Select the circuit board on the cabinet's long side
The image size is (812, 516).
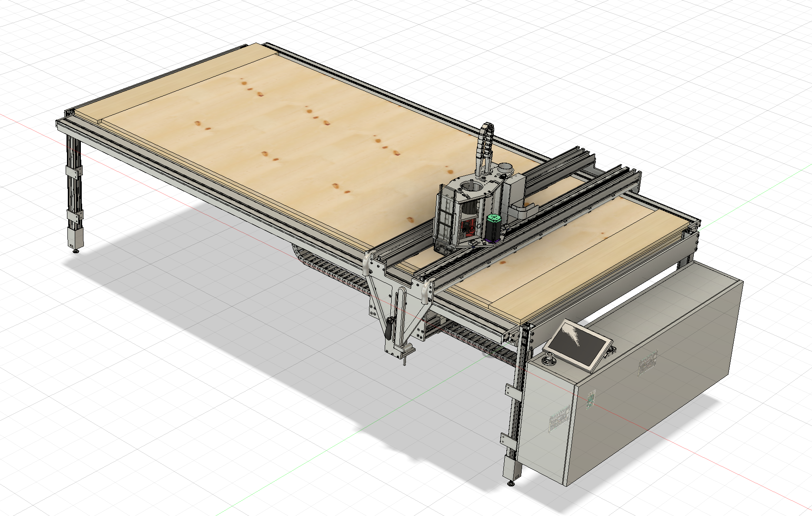tap(647, 362)
